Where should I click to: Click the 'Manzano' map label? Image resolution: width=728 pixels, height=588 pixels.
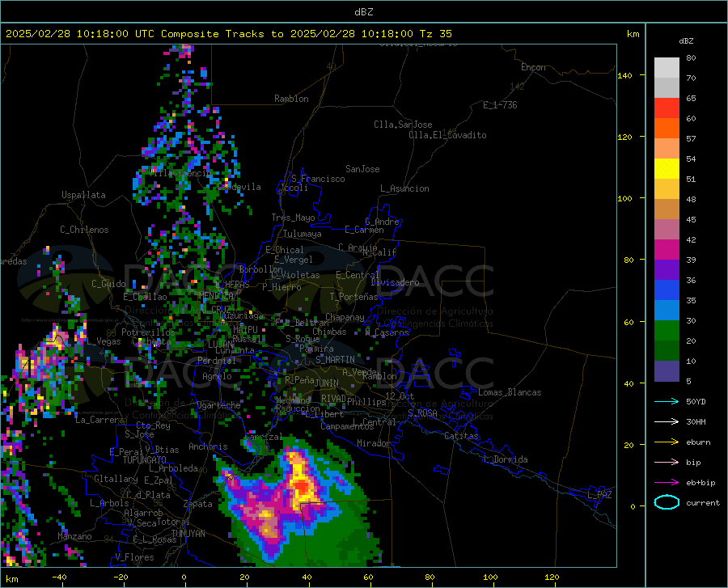tap(74, 536)
